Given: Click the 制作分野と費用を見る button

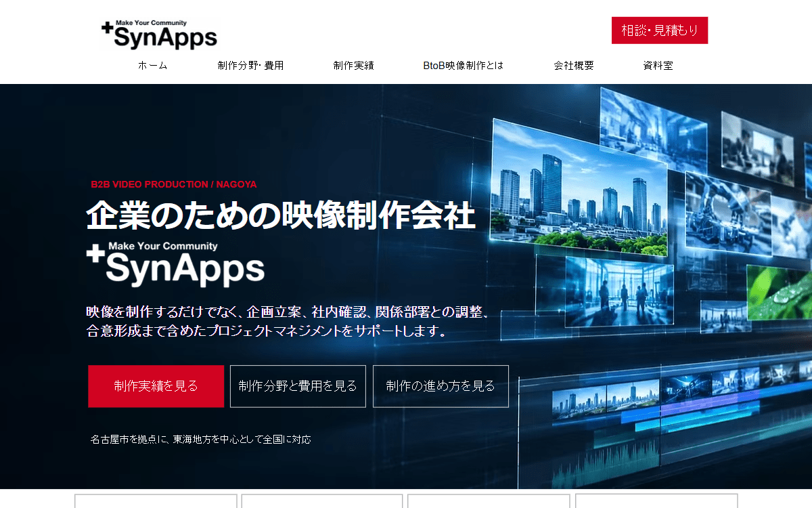Looking at the screenshot, I should (298, 386).
